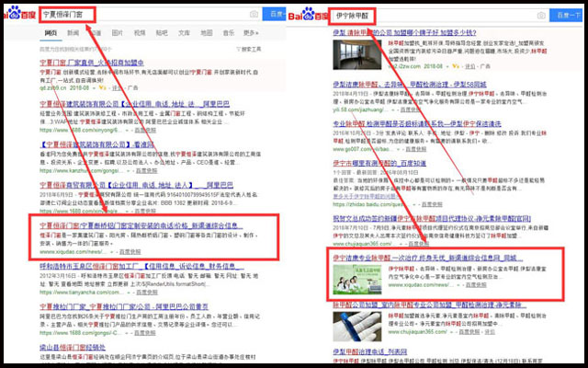Click the V badge beside i2zw.com ad
The height and width of the screenshot is (368, 588).
point(456,66)
